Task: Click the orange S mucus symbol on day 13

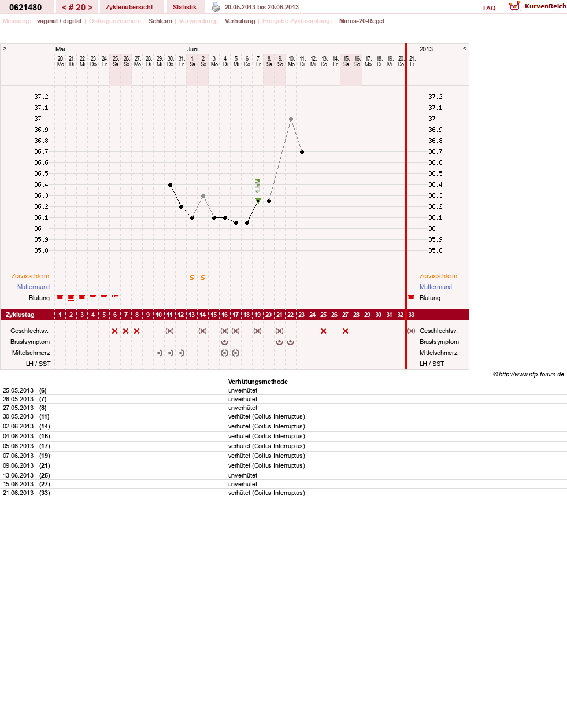Action: click(x=192, y=278)
